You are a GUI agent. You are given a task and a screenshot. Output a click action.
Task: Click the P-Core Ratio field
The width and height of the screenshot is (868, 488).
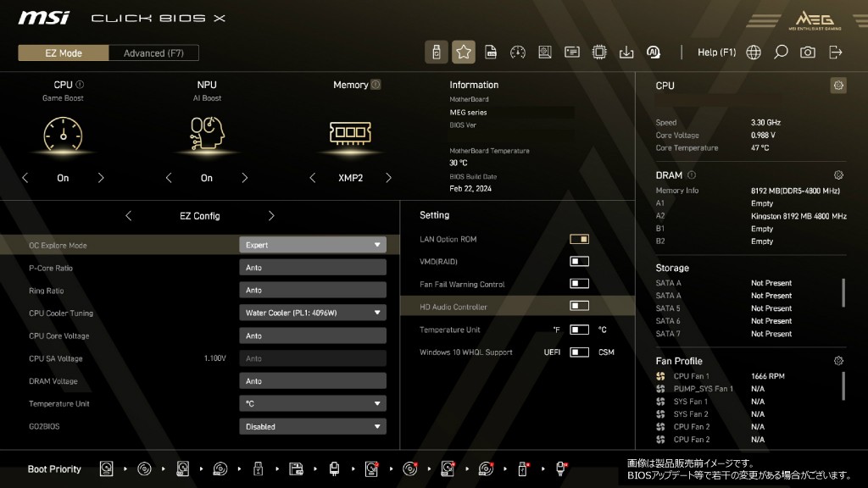313,268
